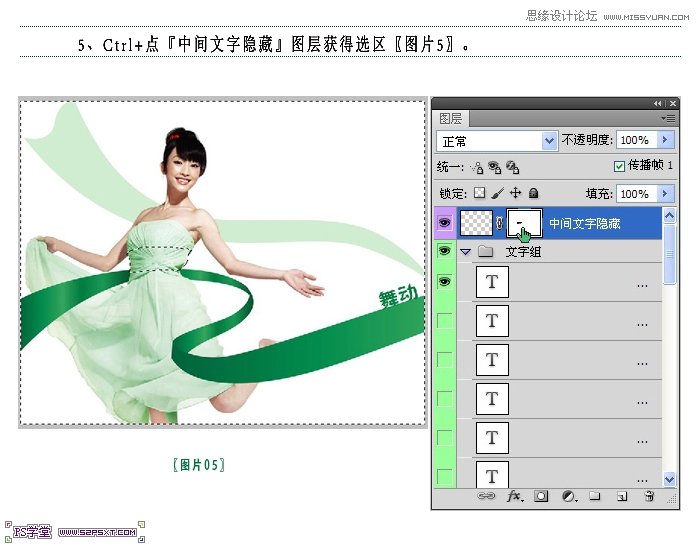Select the 图层 panel tab

450,118
